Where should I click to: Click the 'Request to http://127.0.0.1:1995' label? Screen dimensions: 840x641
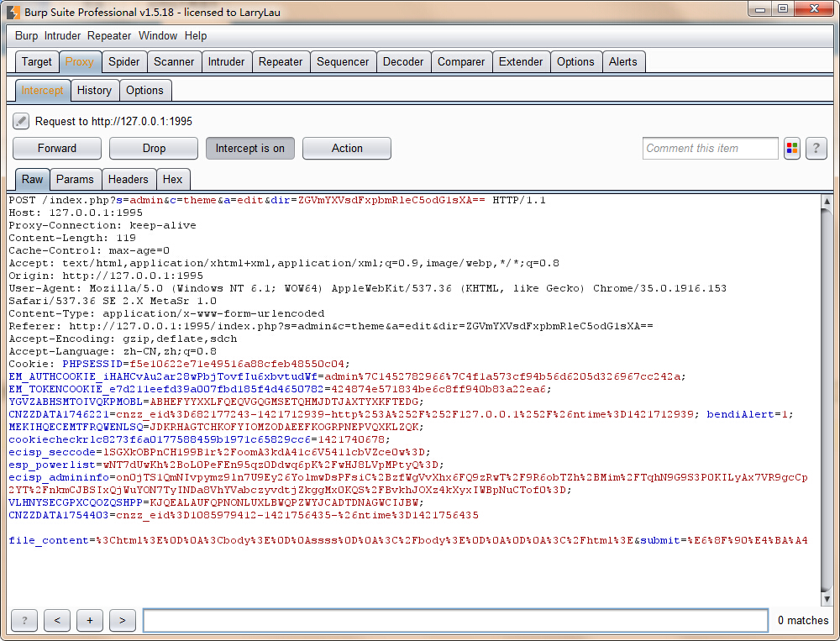(113, 121)
